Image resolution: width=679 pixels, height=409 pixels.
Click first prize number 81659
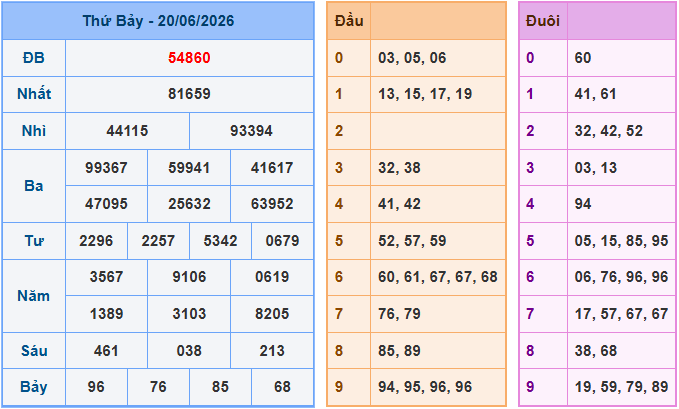(189, 94)
